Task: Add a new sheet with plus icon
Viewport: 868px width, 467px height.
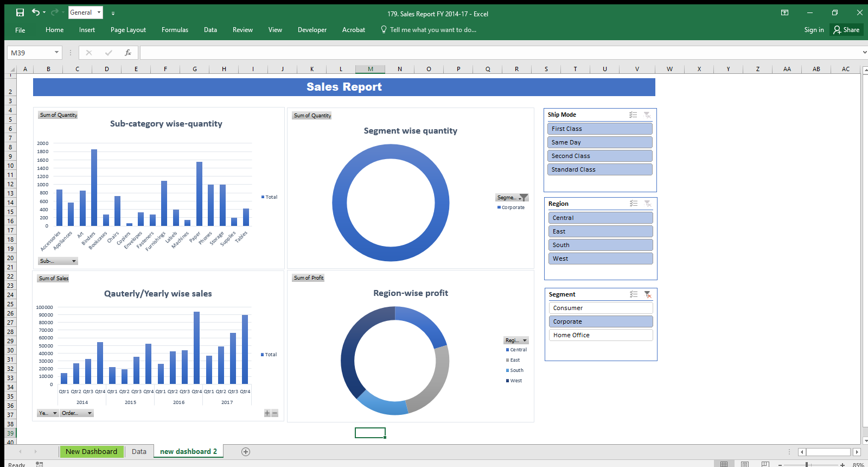Action: [246, 452]
